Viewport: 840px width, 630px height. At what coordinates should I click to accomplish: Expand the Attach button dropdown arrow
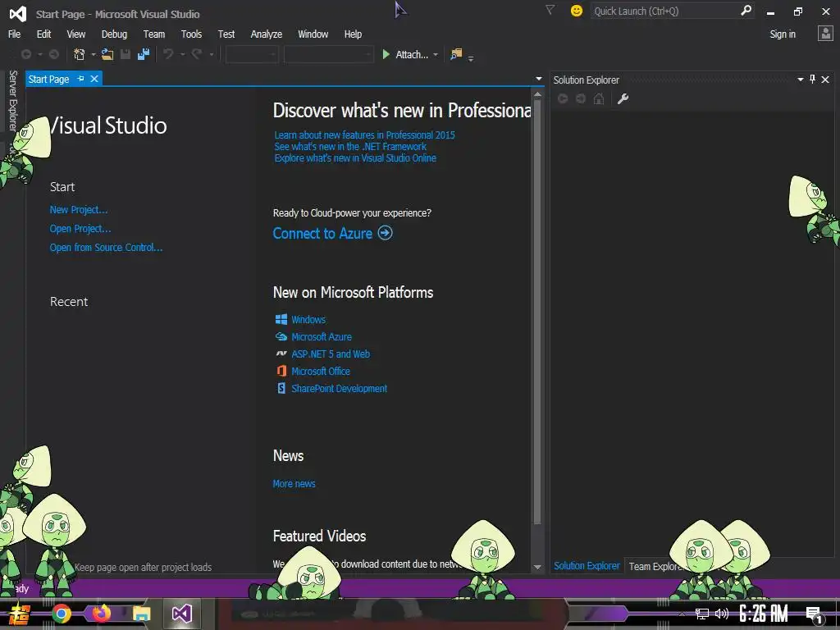(x=436, y=55)
